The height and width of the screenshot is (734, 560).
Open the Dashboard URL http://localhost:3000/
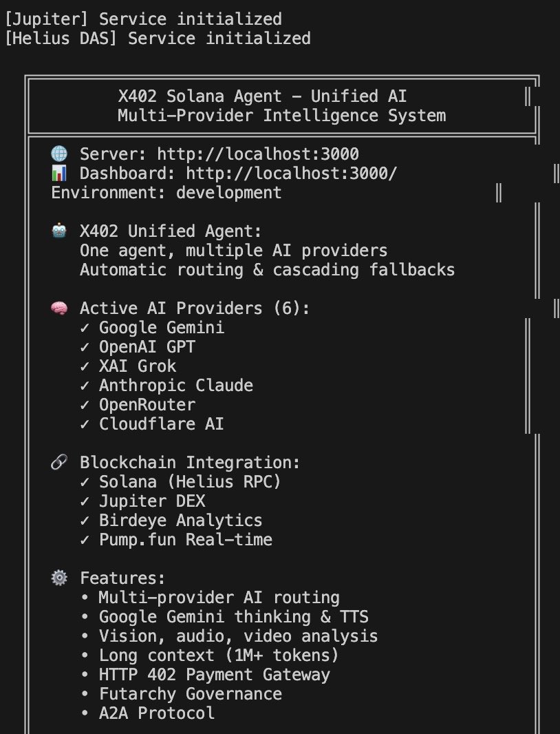coord(292,174)
